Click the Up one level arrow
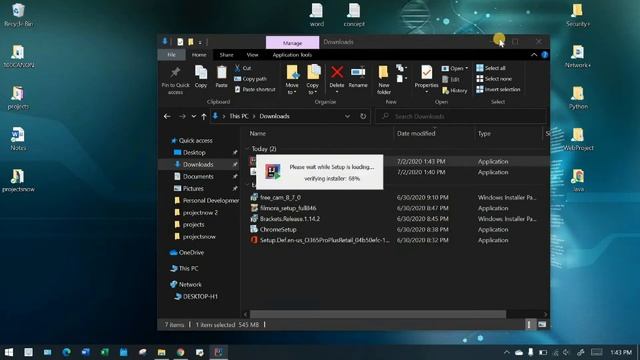Image resolution: width=640 pixels, height=360 pixels. click(x=204, y=116)
